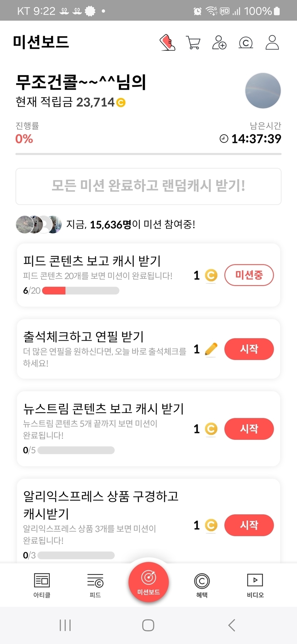
Task: Start the 알리익스프레스 상품 mission
Action: click(x=249, y=525)
